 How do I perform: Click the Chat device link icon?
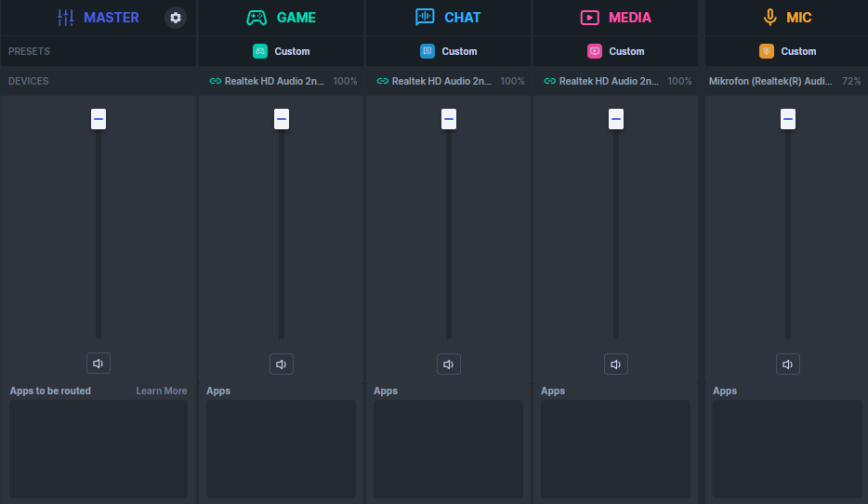(383, 81)
